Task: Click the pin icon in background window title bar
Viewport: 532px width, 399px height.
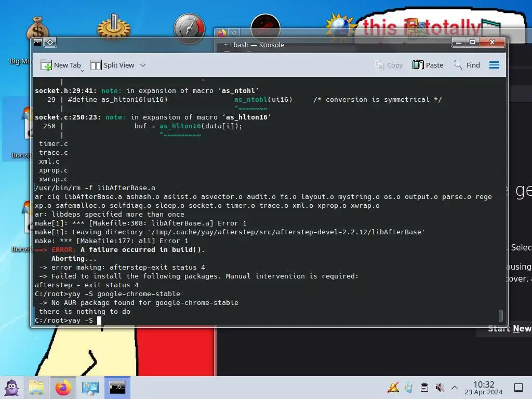Action: 234,33
